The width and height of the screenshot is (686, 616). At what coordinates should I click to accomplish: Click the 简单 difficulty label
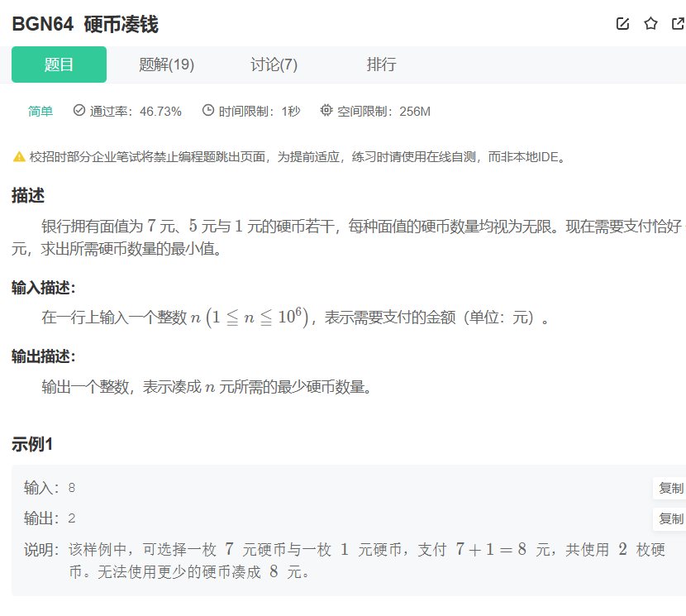pyautogui.click(x=40, y=111)
